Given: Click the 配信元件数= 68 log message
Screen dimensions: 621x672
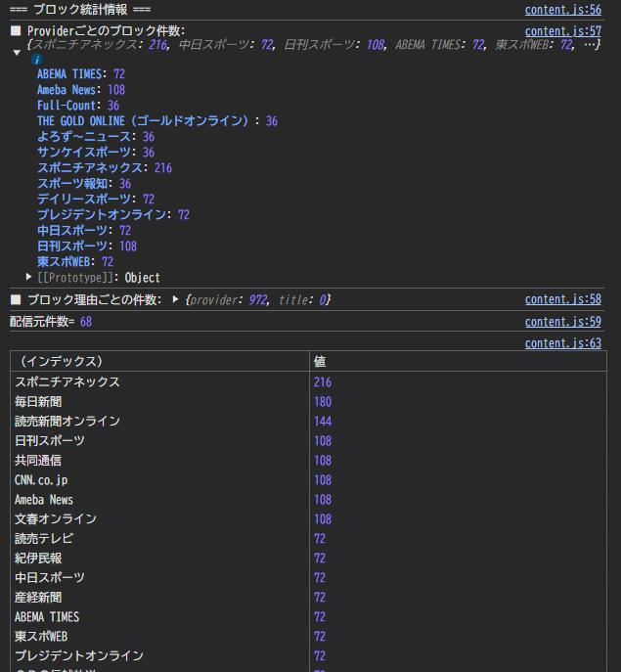Looking at the screenshot, I should click(x=51, y=322).
